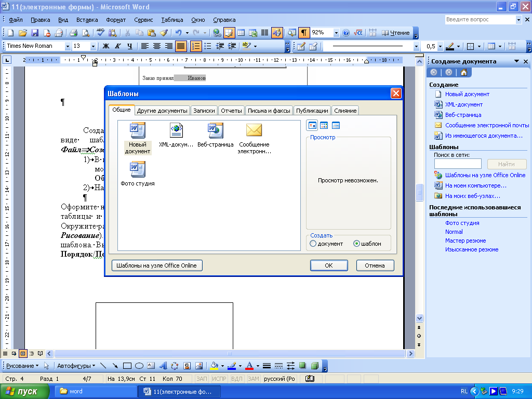Confirm the dialog with OK
The width and height of the screenshot is (532, 399).
pos(329,265)
